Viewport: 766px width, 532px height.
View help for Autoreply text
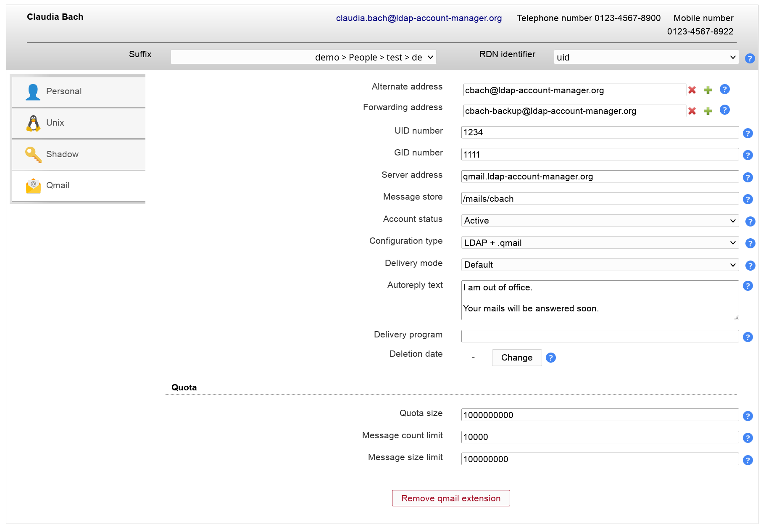click(x=748, y=286)
